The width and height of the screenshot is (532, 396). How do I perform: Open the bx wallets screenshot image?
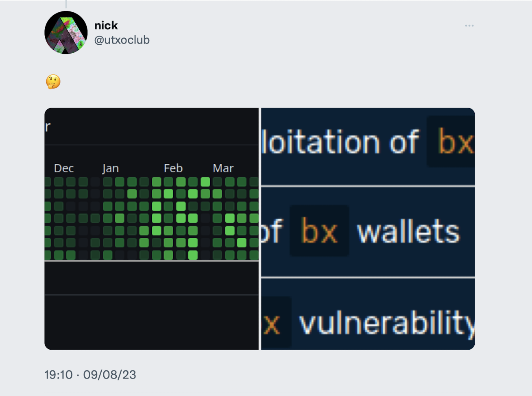coord(368,228)
